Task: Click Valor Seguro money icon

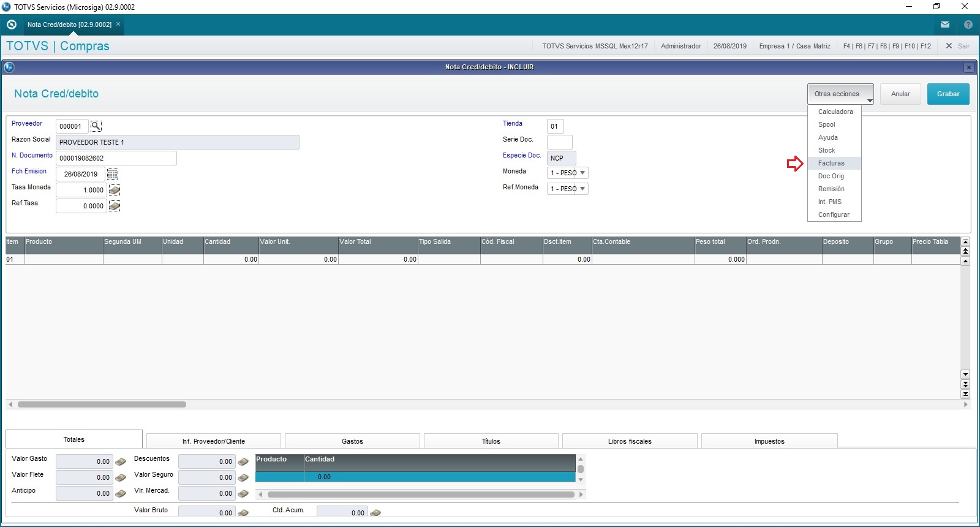Action: pyautogui.click(x=243, y=477)
